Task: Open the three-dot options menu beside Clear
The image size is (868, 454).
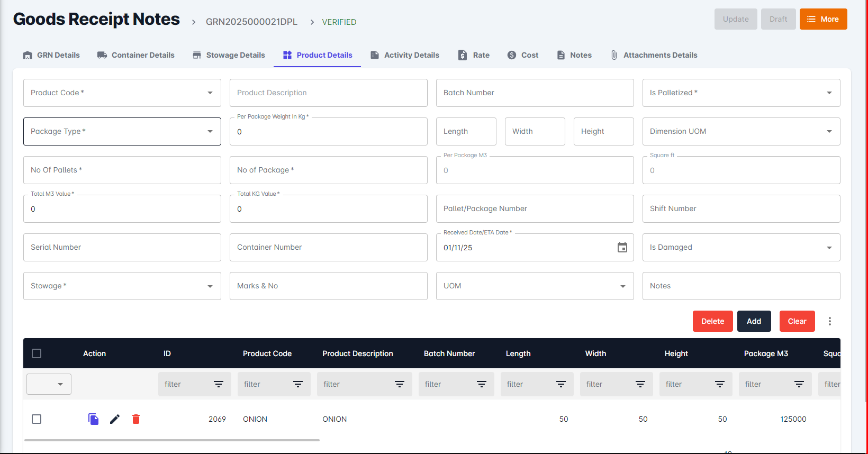Action: pyautogui.click(x=829, y=321)
